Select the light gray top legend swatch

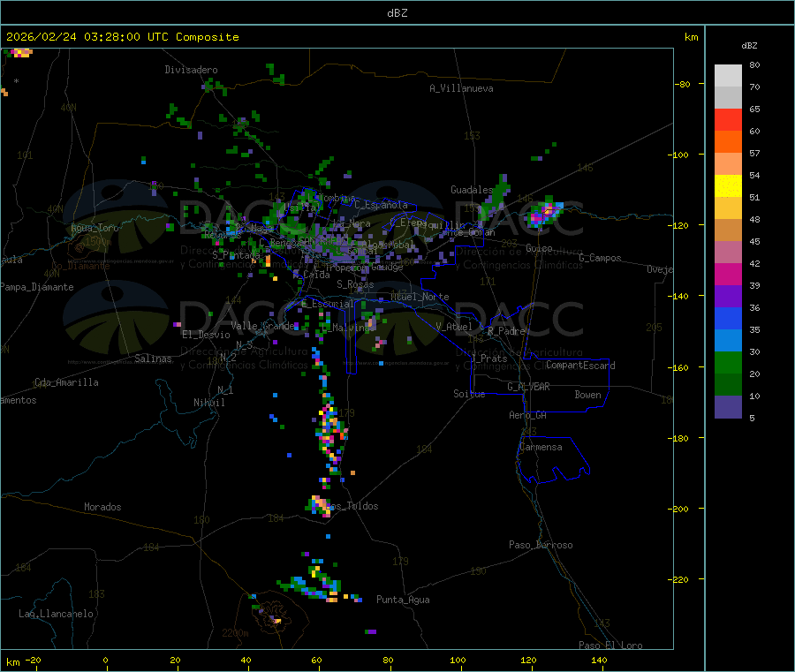(728, 76)
